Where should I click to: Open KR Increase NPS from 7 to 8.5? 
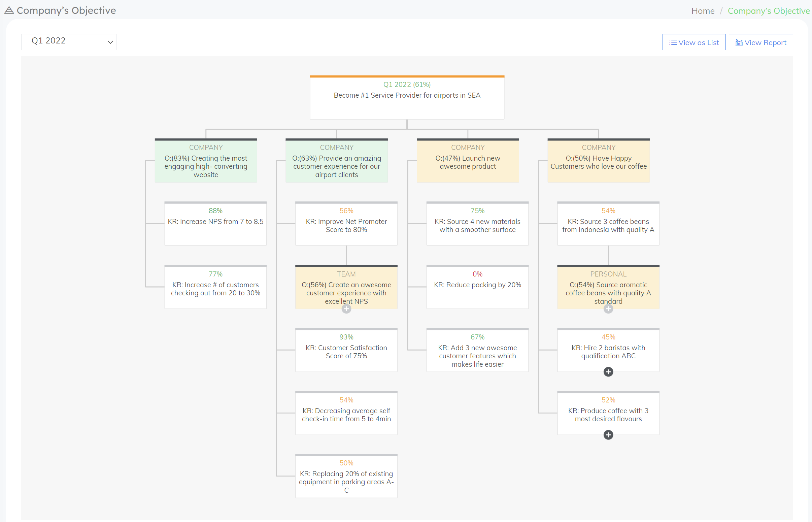215,223
